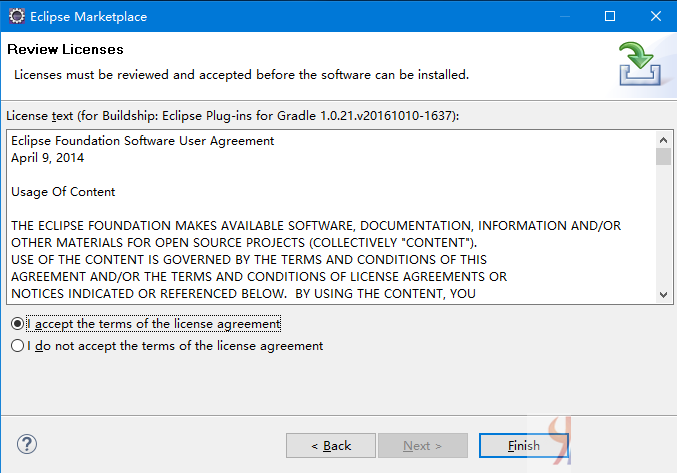Close the Eclipse Marketplace dialog

[655, 16]
